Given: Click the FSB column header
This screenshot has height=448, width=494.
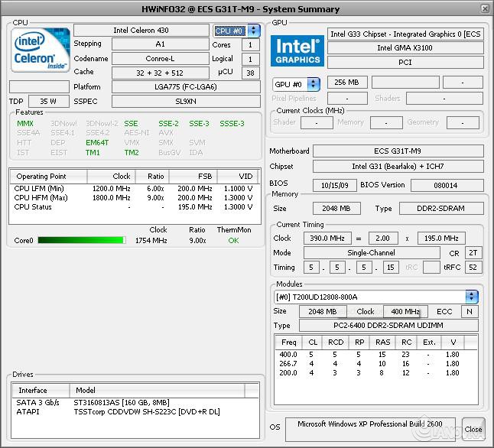Looking at the screenshot, I should tap(205, 177).
